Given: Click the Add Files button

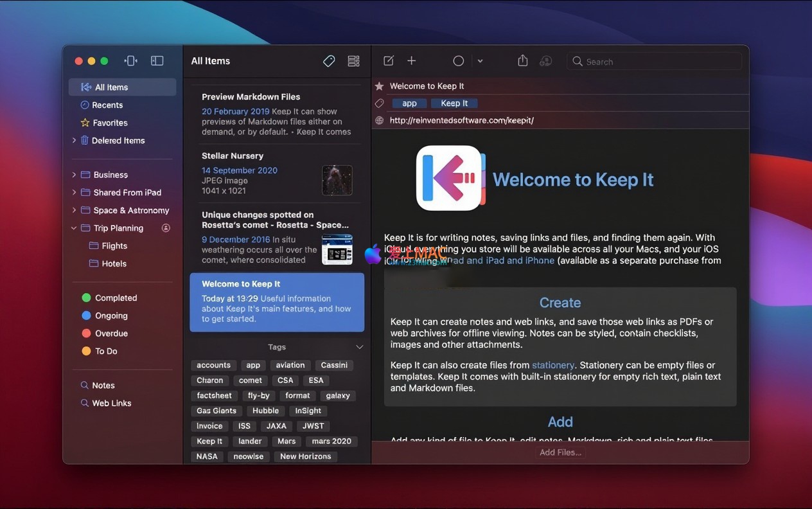Looking at the screenshot, I should coord(560,452).
